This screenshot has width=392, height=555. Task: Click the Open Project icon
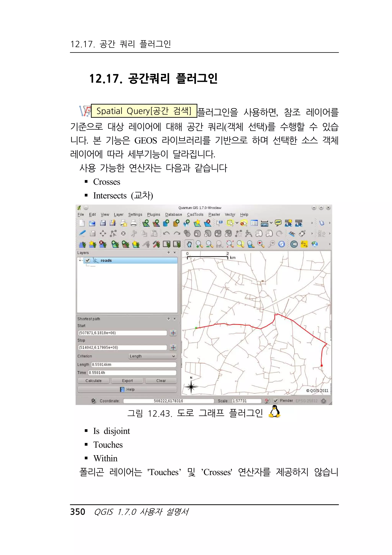click(x=92, y=223)
